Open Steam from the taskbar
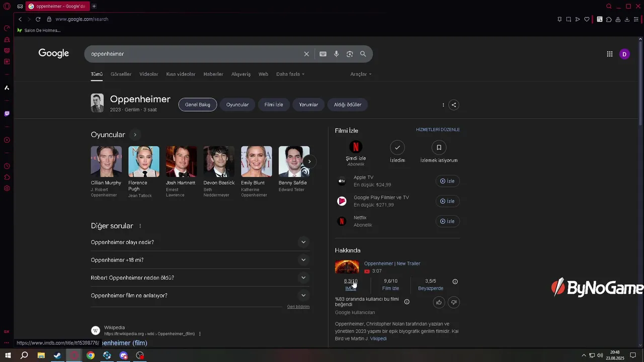This screenshot has height=362, width=644. [57, 355]
